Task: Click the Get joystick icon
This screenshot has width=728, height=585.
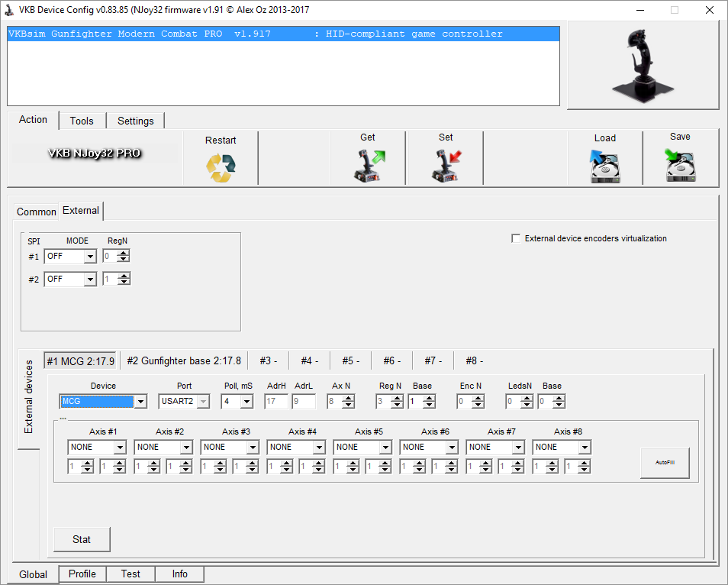Action: pyautogui.click(x=369, y=166)
